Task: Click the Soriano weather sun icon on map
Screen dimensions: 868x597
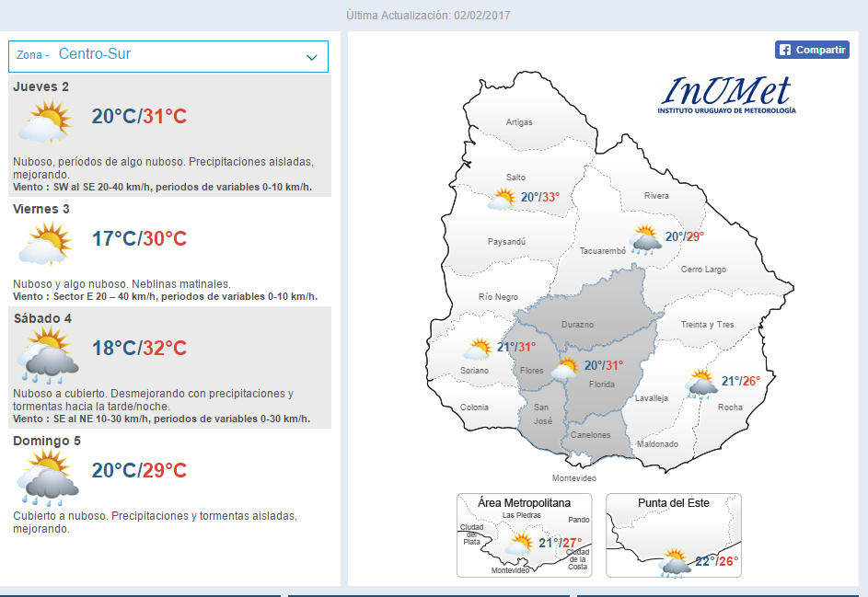Action: point(478,350)
